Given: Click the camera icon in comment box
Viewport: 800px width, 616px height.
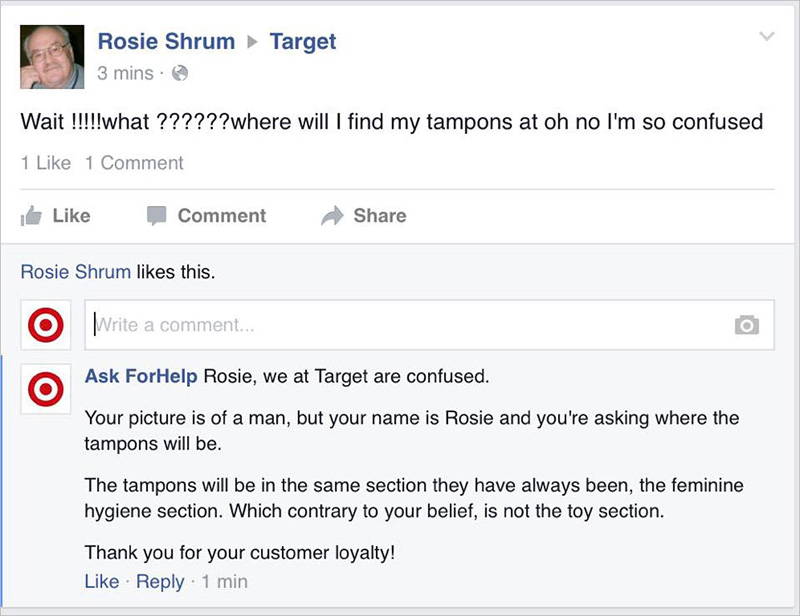Looking at the screenshot, I should tap(747, 325).
